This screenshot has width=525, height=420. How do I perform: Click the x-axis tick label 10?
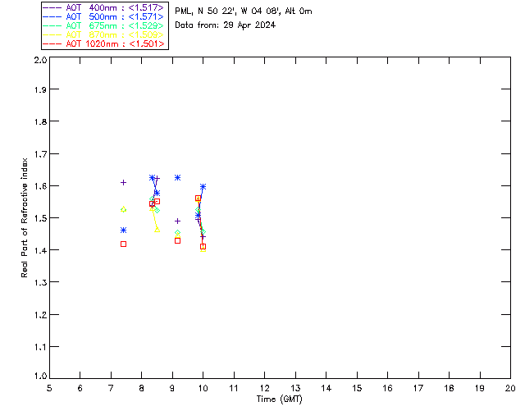[x=203, y=388]
